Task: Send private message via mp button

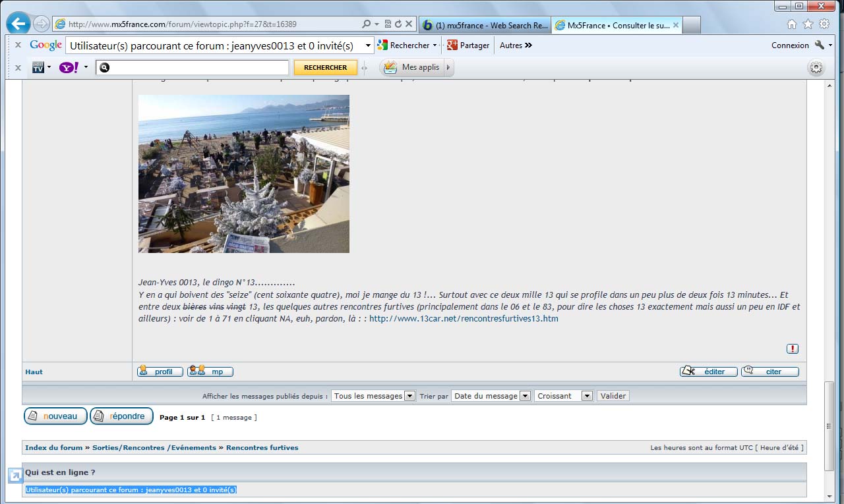Action: pyautogui.click(x=210, y=372)
